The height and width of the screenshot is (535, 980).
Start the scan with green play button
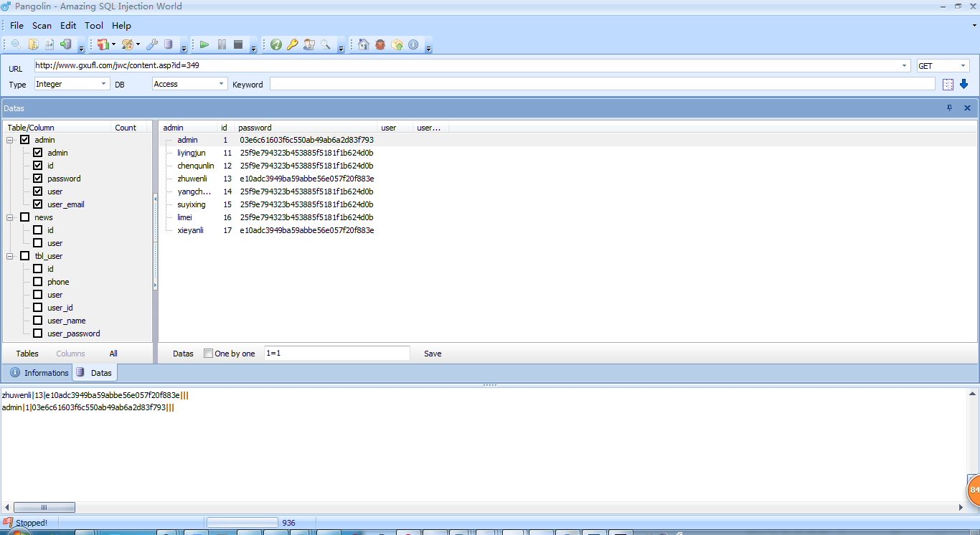click(204, 44)
